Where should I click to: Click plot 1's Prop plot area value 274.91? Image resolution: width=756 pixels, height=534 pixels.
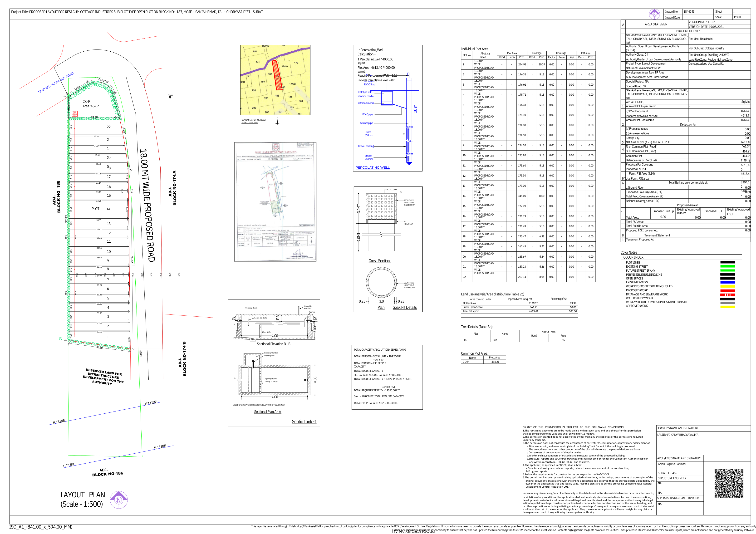coord(521,64)
